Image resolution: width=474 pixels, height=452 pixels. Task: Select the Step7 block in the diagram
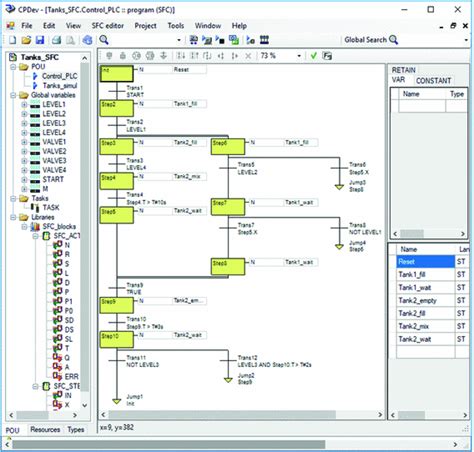pos(228,207)
